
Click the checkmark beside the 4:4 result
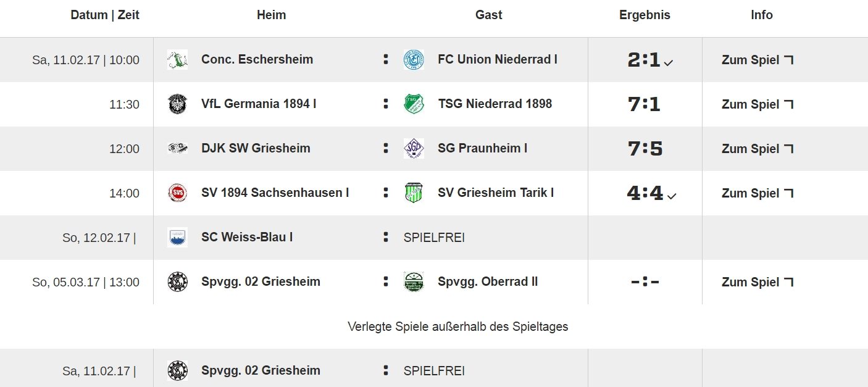672,196
